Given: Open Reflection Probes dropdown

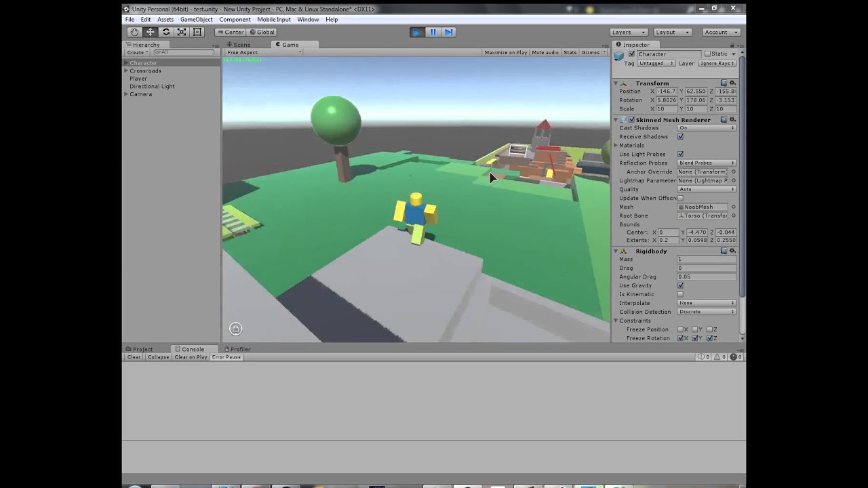Looking at the screenshot, I should click(x=707, y=163).
